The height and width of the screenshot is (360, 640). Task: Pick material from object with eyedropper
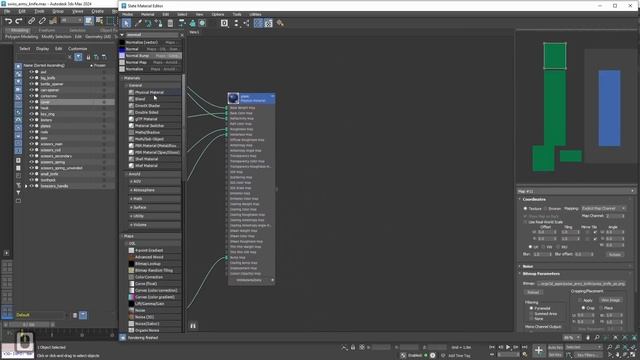click(x=138, y=23)
